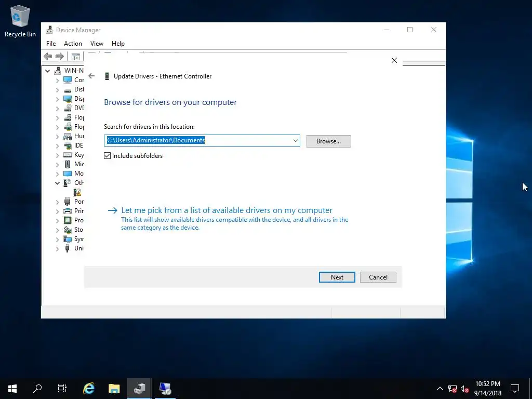Click the Disk drives category icon
Image resolution: width=532 pixels, height=399 pixels.
pyautogui.click(x=68, y=89)
